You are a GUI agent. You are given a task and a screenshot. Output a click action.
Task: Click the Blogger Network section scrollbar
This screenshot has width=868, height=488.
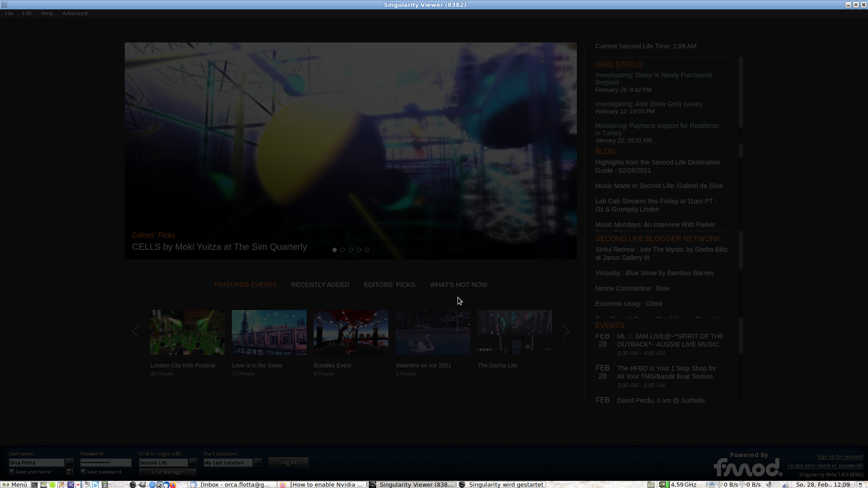point(741,250)
